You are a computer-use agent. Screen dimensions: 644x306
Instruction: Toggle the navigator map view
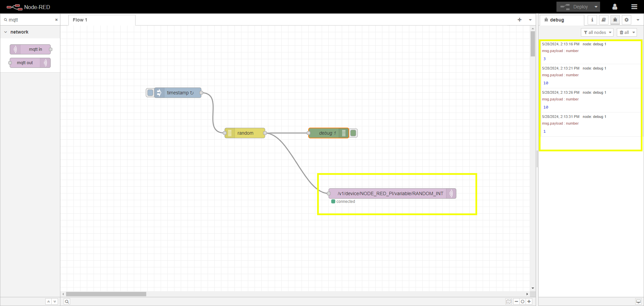508,302
